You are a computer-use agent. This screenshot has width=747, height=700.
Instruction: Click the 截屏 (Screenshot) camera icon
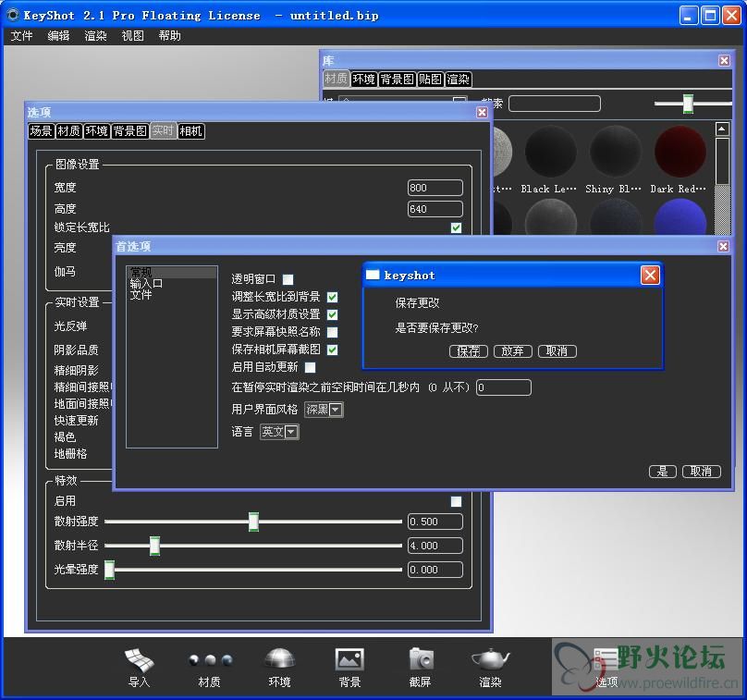click(421, 660)
